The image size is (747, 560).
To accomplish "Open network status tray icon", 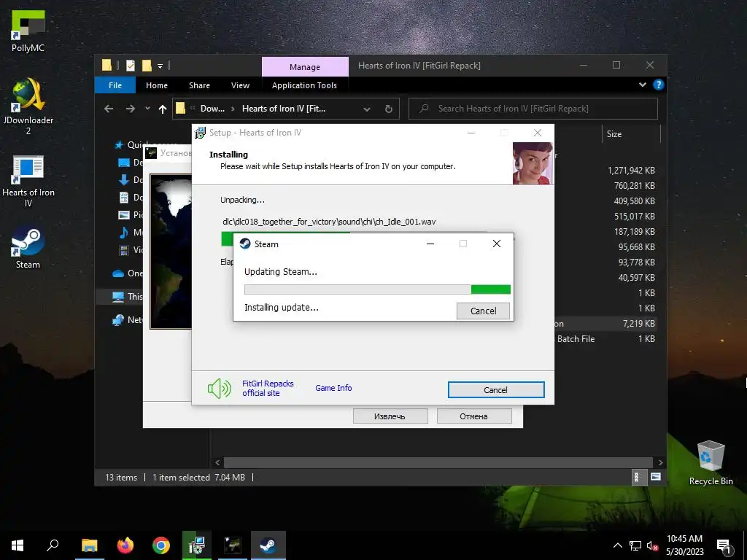I will coord(635,545).
